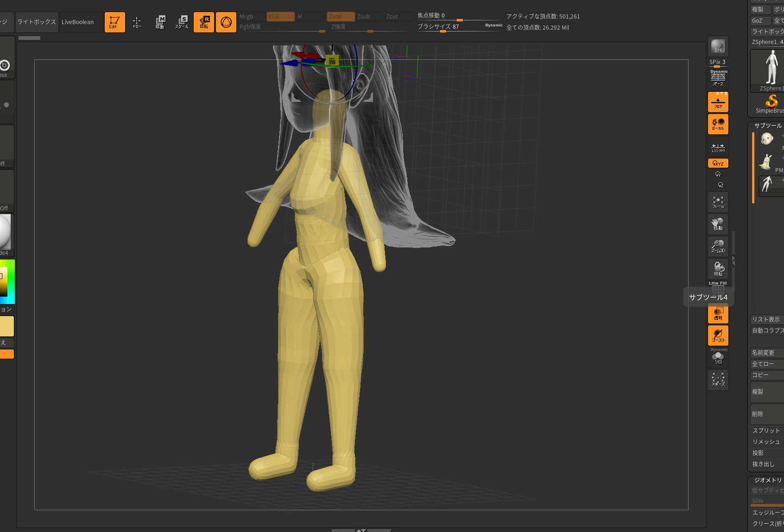Adjust the Z強度 intensity slider
The width and height of the screenshot is (784, 532).
click(371, 27)
